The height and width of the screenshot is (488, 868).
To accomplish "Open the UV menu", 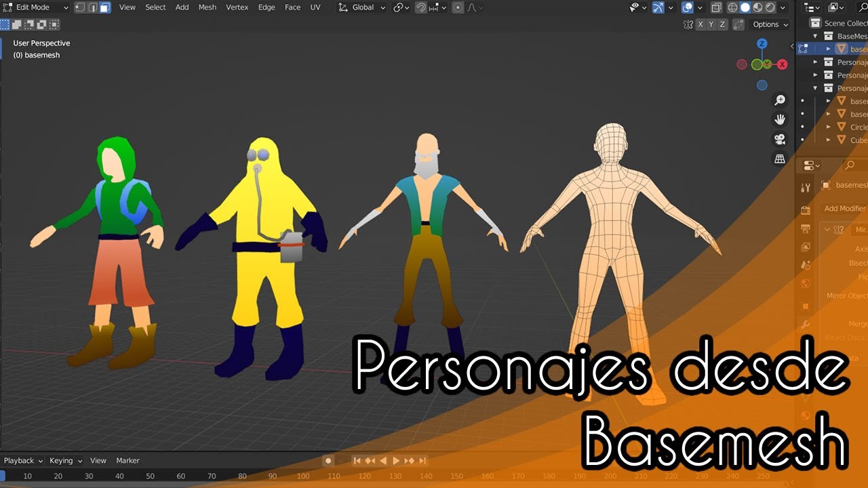I will pyautogui.click(x=315, y=7).
